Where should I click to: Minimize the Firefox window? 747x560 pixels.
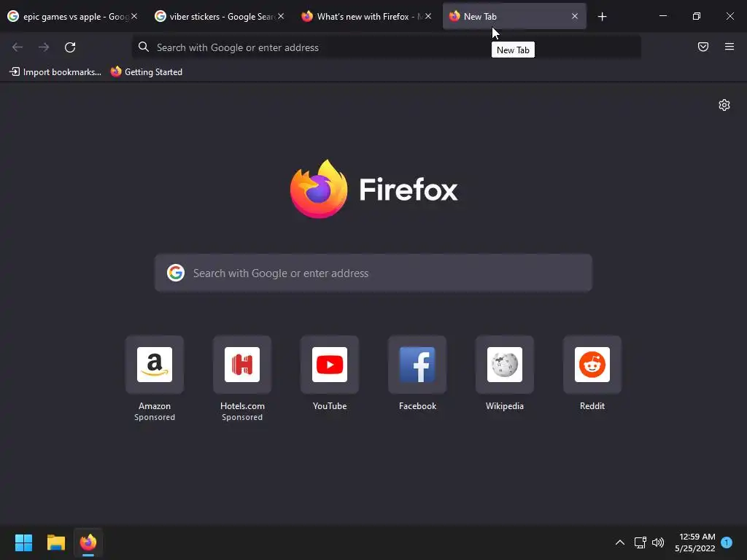pos(662,17)
